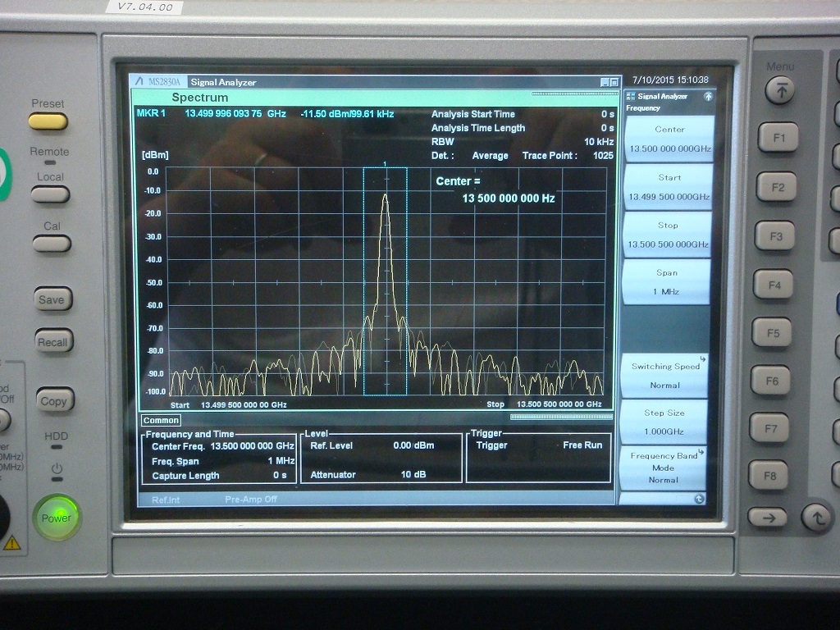Click the Freq. Span 1 MHz field
840x630 pixels.
(x=223, y=461)
